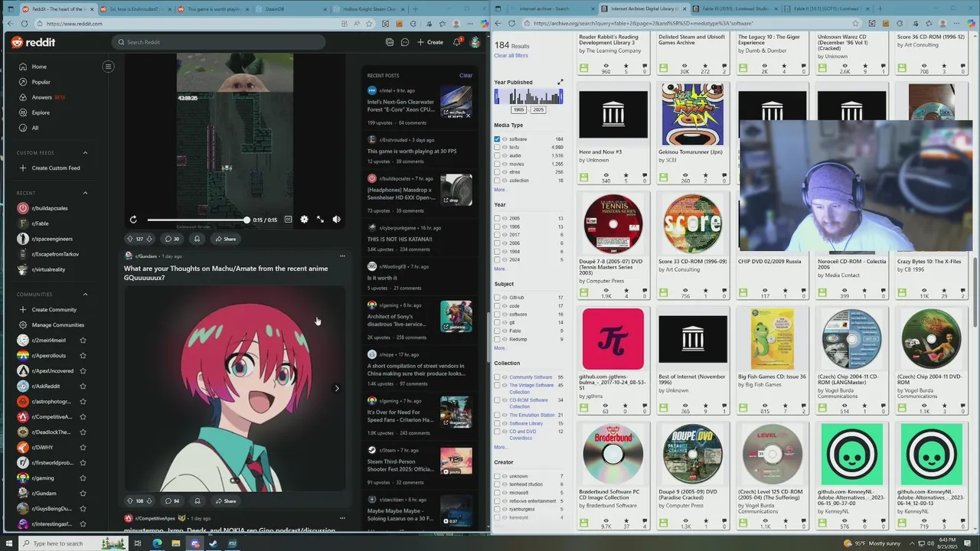Show more Subject filter options
The height and width of the screenshot is (551, 980).
coord(500,348)
